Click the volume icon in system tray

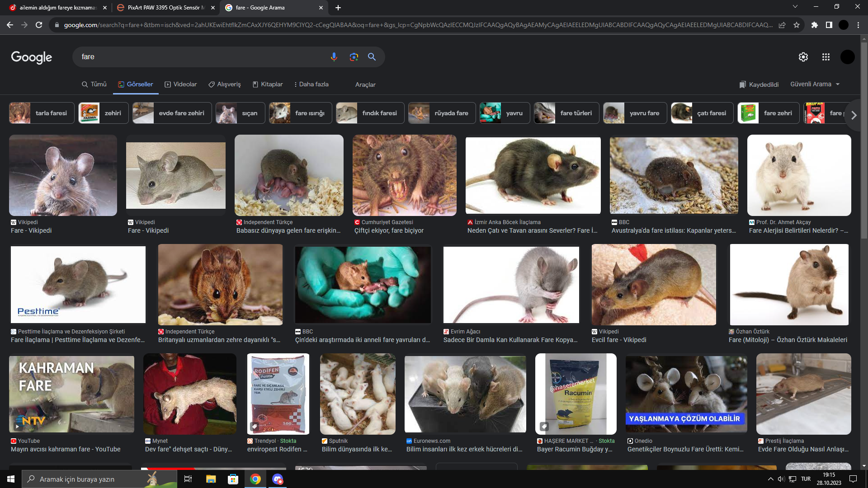click(x=781, y=479)
